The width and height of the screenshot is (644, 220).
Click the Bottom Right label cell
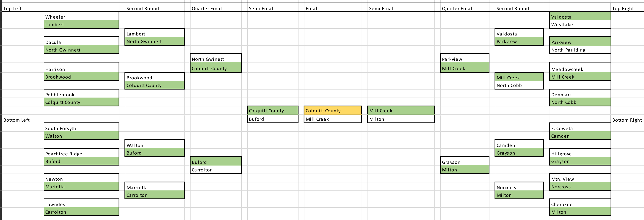(627, 120)
